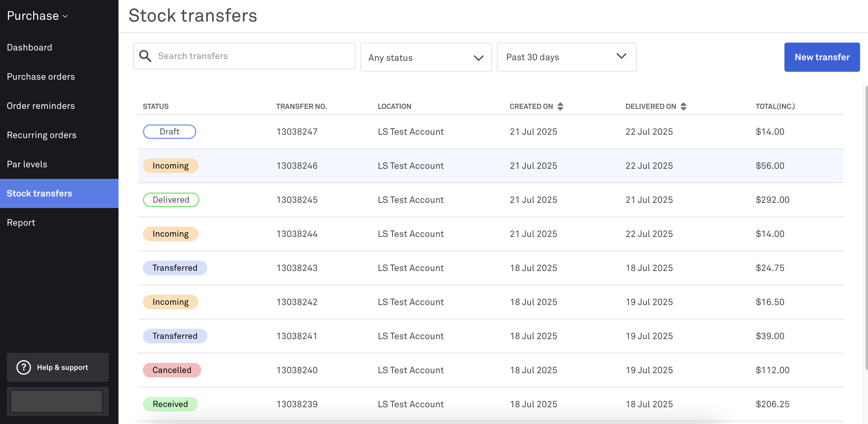The height and width of the screenshot is (424, 868).
Task: Click the $206.25 total amount
Action: coord(772,405)
